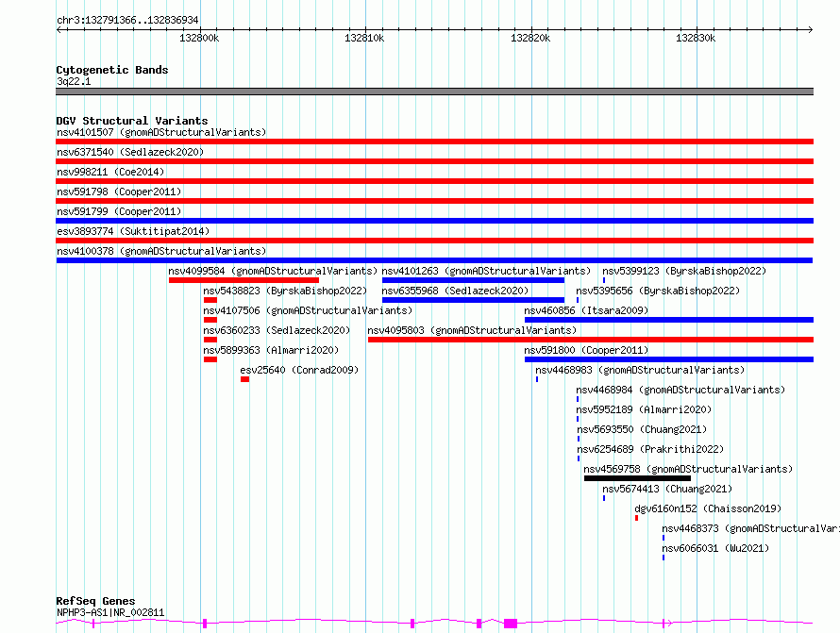Click the esv25640 Conrad2009 label
This screenshot has height=633, width=840.
pos(299,370)
